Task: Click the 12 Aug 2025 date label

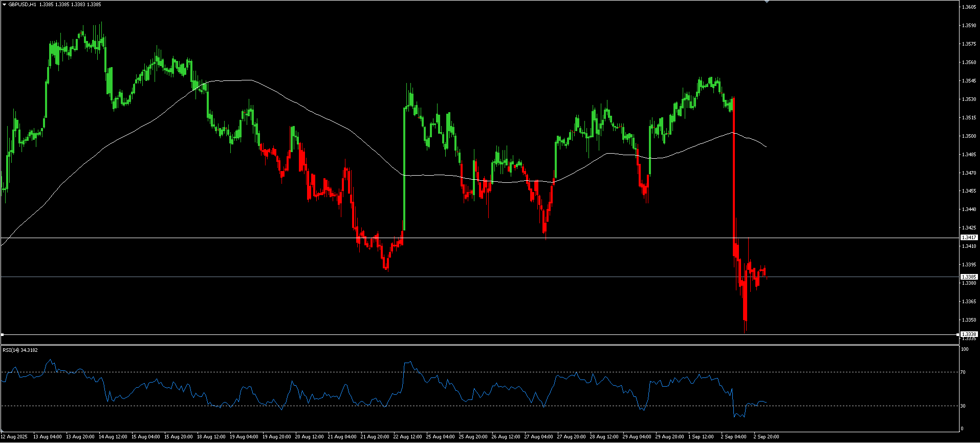Action: click(x=14, y=437)
